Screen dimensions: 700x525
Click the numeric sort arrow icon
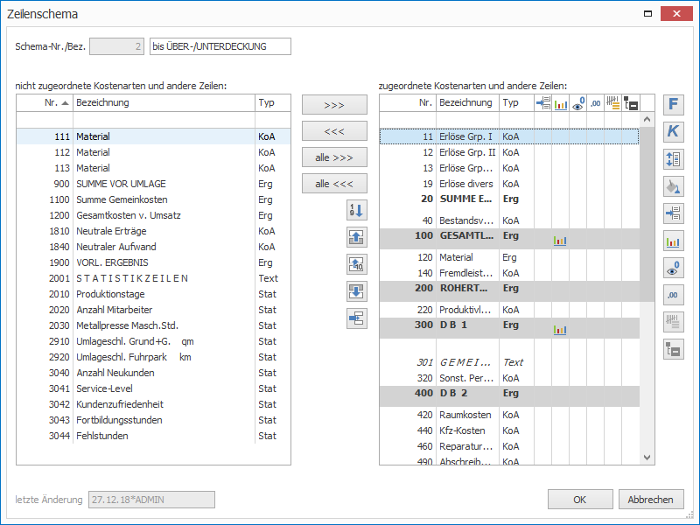click(357, 210)
